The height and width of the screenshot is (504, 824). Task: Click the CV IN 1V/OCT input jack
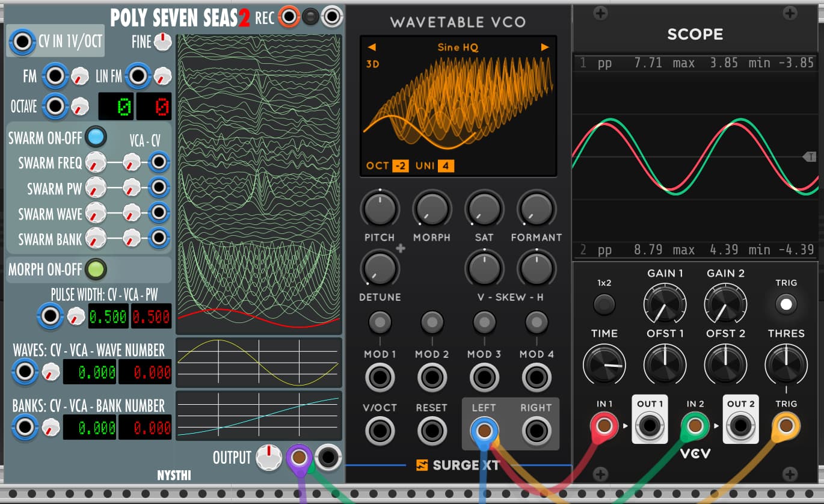[22, 42]
